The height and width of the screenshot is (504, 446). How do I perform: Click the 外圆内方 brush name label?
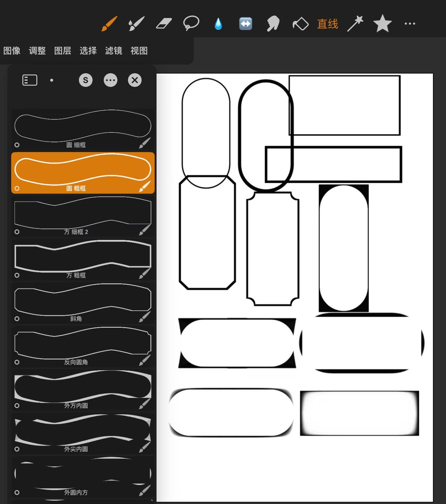76,492
